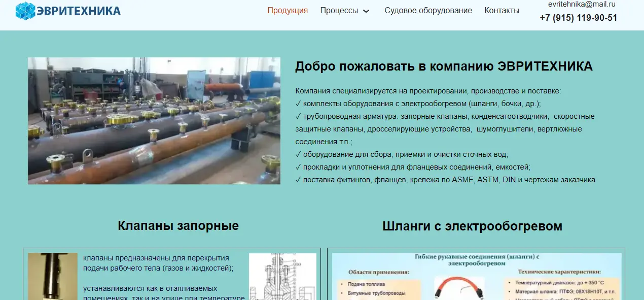Viewport: 644px width, 300px height.
Task: Call the phone number +7 (915) 119-90-51
Action: tap(579, 18)
